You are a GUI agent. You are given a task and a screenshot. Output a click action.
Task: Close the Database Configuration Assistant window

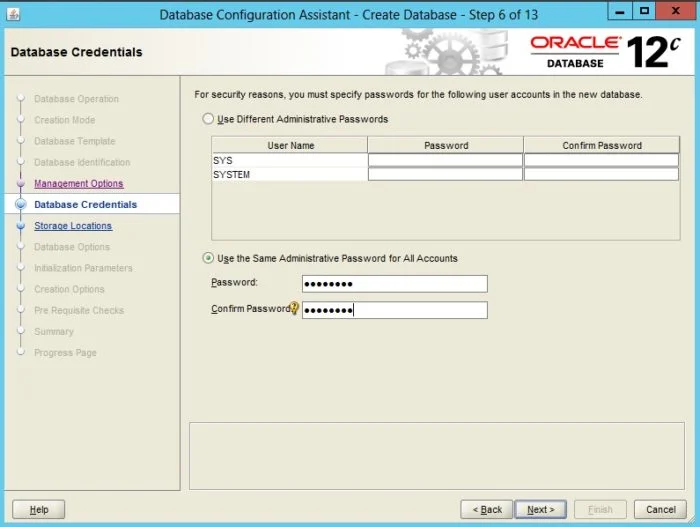pyautogui.click(x=675, y=11)
